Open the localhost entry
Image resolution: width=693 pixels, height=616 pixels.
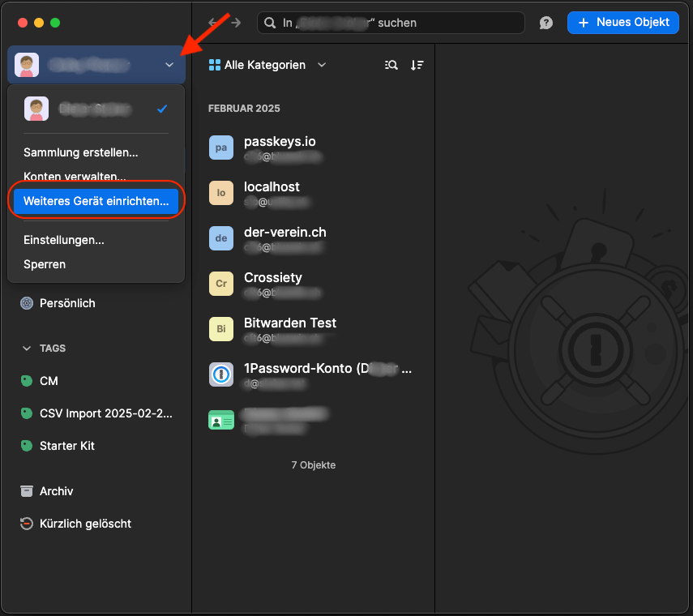(x=314, y=193)
